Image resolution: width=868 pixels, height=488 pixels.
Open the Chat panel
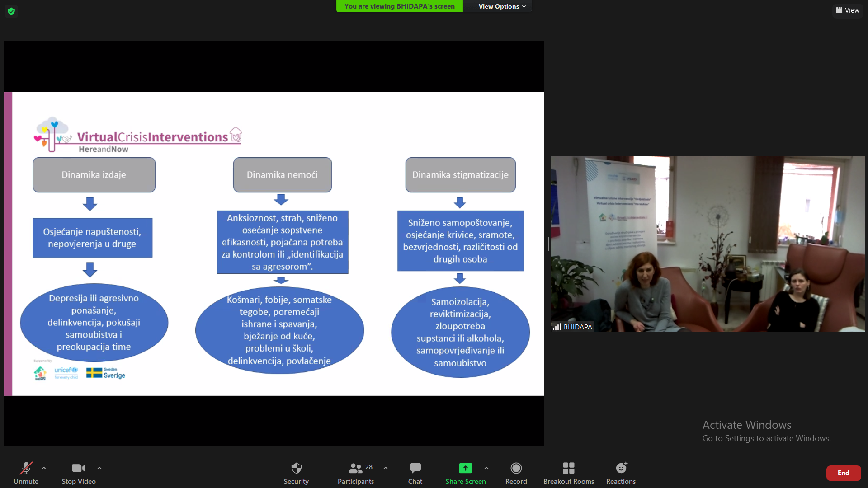(415, 469)
